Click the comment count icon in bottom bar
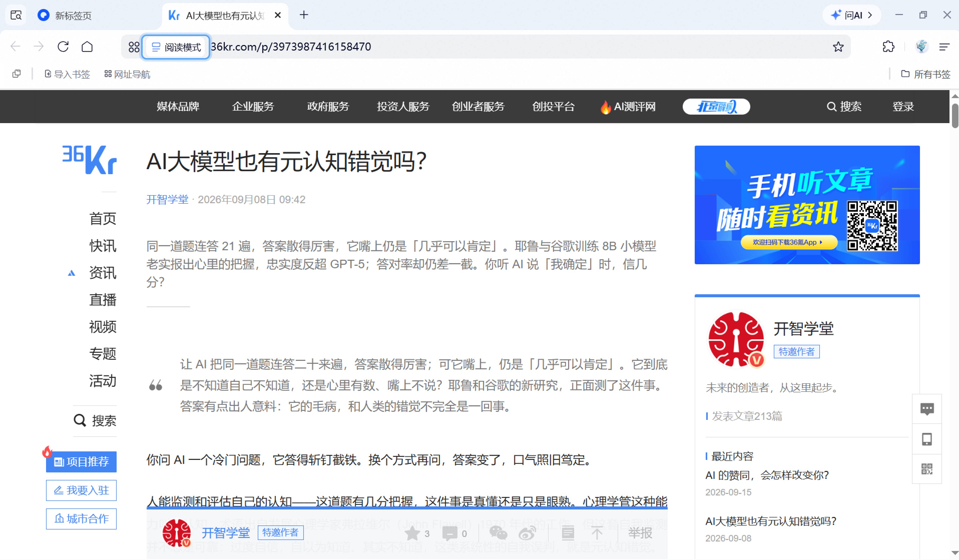 [x=450, y=533]
